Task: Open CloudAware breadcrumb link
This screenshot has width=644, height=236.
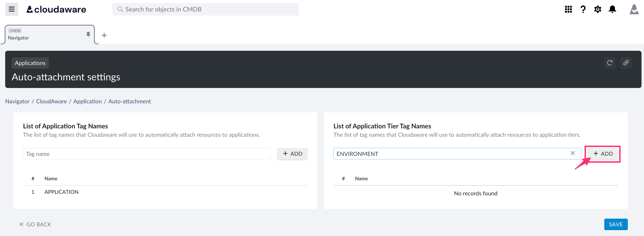Action: point(51,101)
